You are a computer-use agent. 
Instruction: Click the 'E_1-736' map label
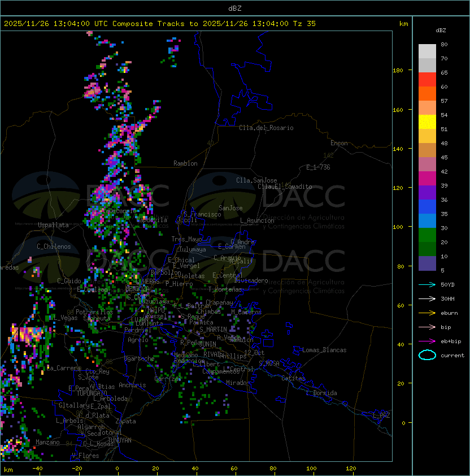click(x=318, y=167)
